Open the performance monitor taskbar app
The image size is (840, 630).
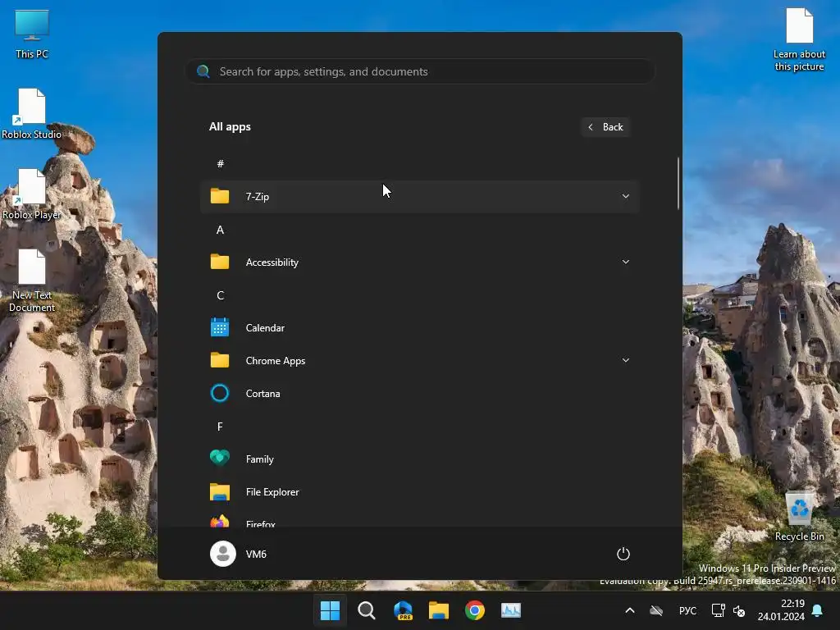511,610
